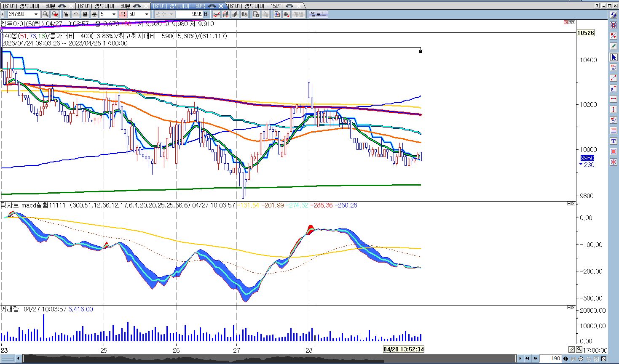Click the grid table icon in toolbar
619x364 pixels.
[287, 14]
